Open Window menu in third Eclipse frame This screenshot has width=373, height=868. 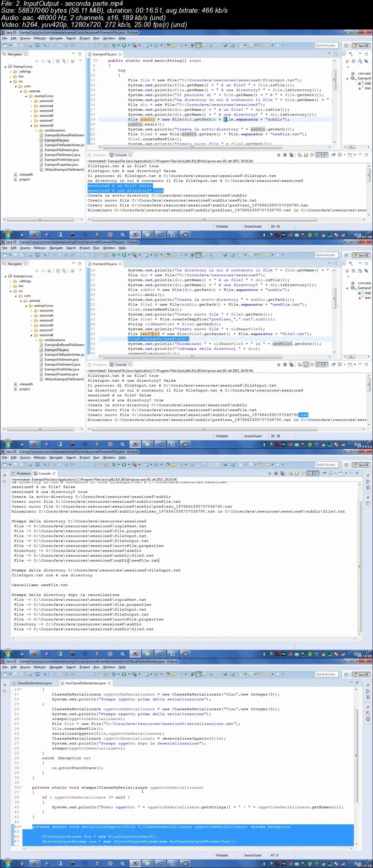[109, 458]
